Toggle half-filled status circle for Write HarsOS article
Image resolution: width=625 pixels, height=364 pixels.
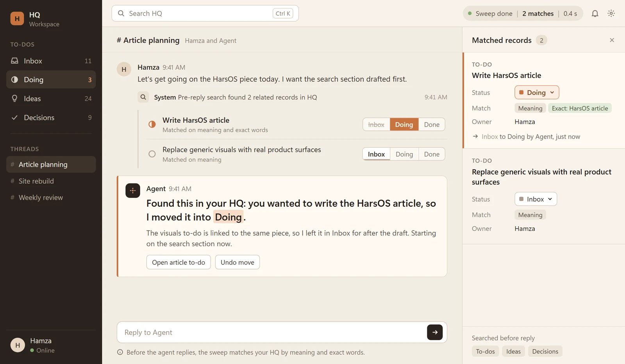[152, 124]
